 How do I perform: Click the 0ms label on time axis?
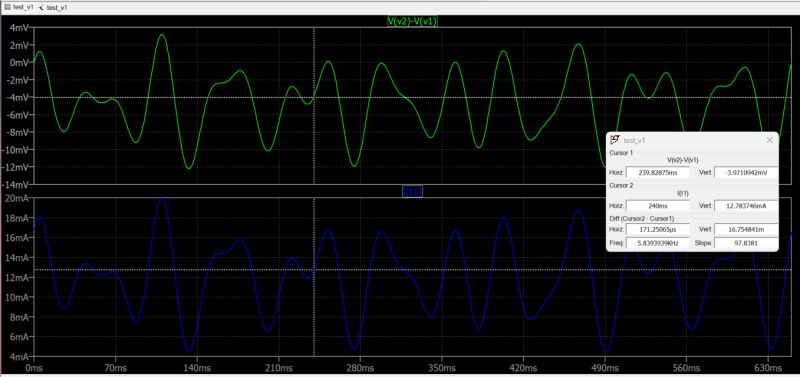(x=34, y=367)
